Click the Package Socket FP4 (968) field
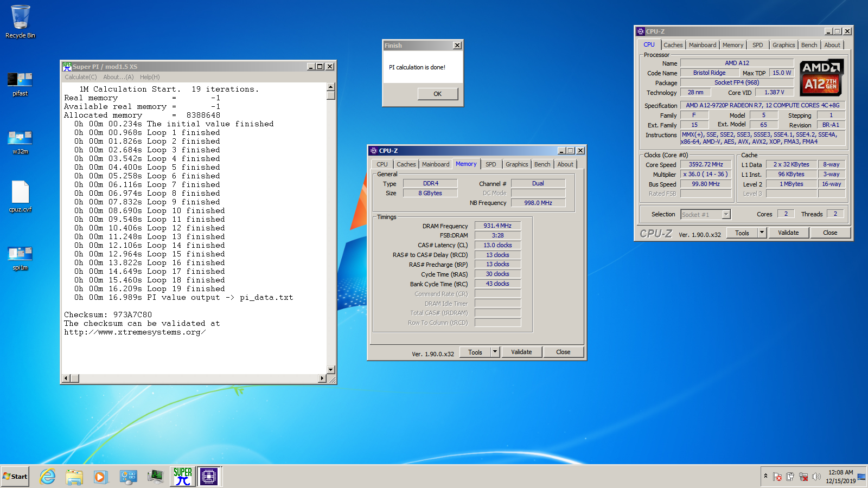This screenshot has height=488, width=868. [737, 82]
